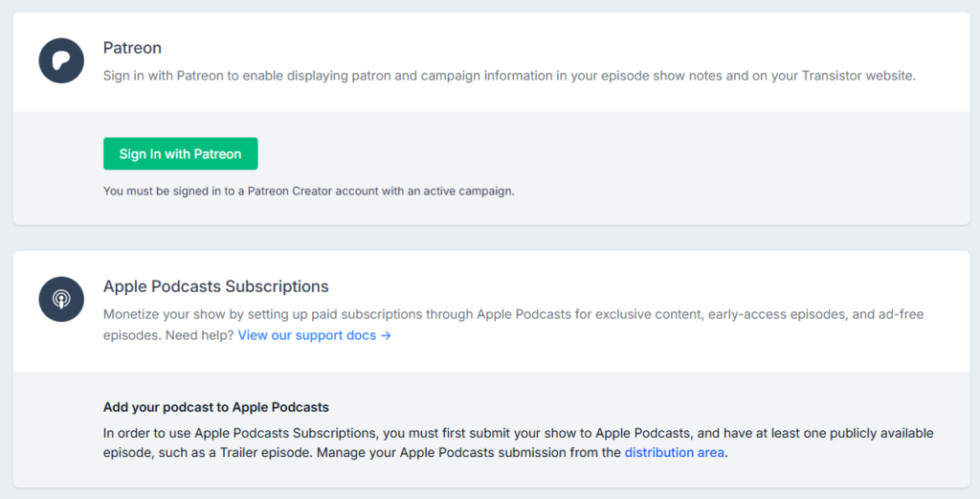Click the Patreon heading text
This screenshot has width=980, height=499.
[132, 48]
